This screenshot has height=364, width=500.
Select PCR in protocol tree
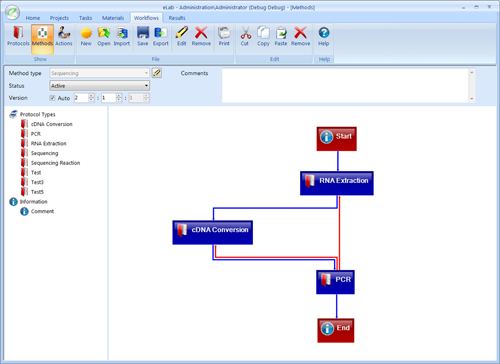(x=36, y=134)
